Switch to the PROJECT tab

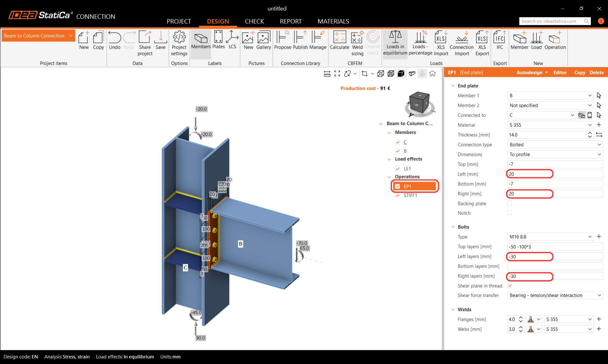[179, 21]
